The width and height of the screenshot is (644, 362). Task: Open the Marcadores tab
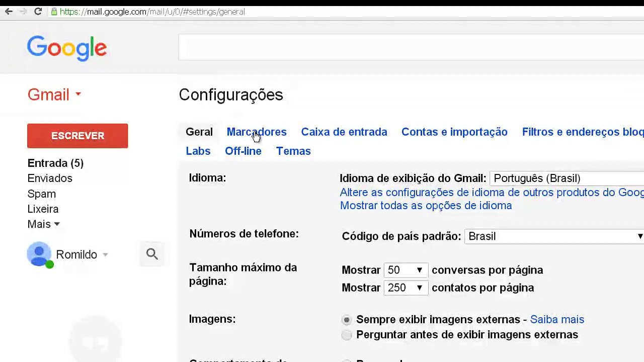pyautogui.click(x=257, y=132)
